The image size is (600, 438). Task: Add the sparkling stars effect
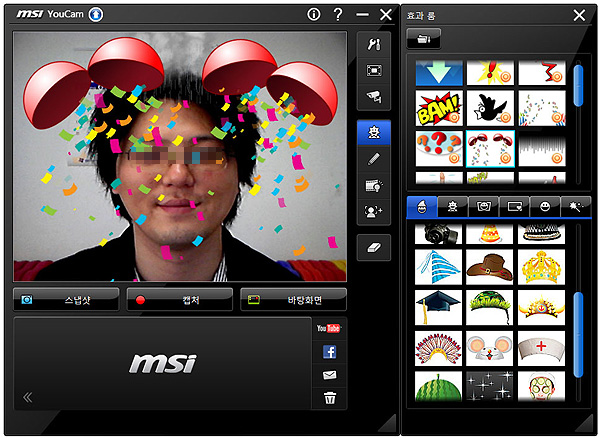pos(489,386)
